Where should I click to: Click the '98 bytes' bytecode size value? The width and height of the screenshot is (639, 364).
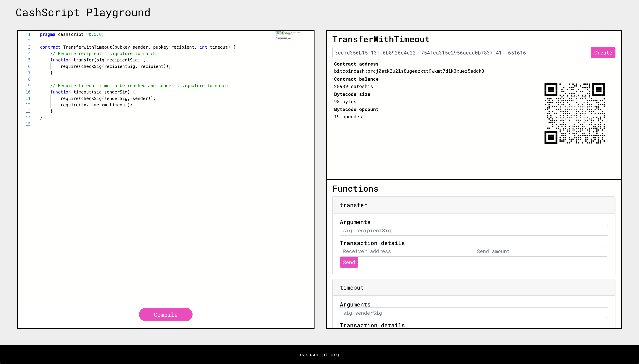[345, 102]
